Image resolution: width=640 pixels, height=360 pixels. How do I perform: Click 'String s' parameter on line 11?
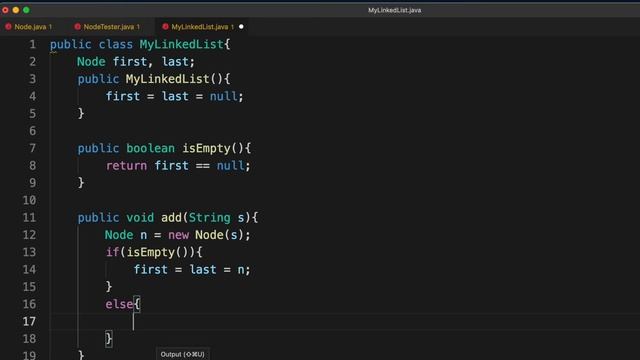[x=217, y=218]
